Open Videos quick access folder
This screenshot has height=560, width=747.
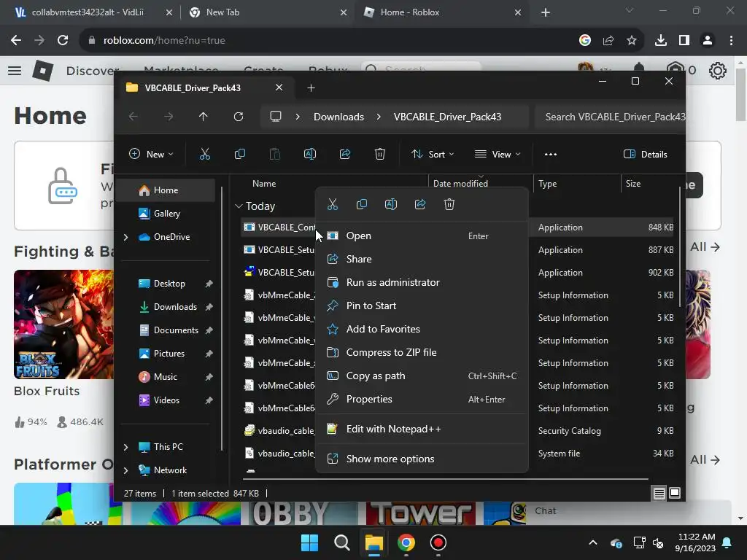(x=167, y=400)
